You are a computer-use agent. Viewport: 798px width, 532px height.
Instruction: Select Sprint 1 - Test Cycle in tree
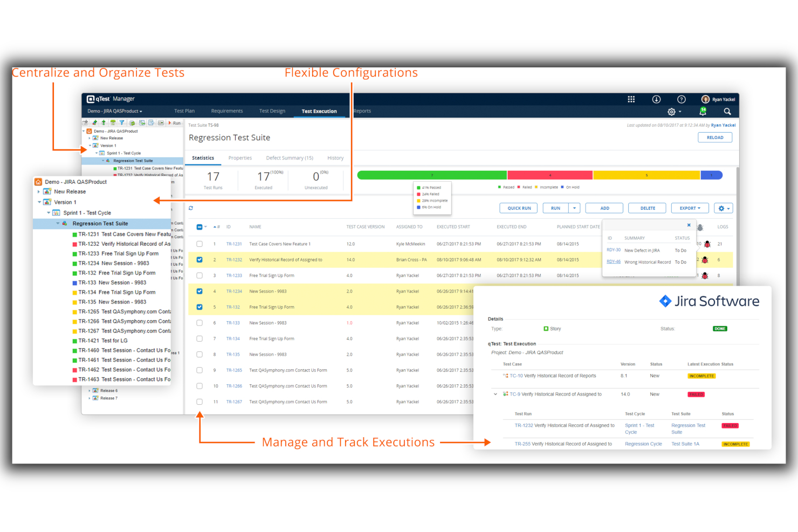coord(87,213)
